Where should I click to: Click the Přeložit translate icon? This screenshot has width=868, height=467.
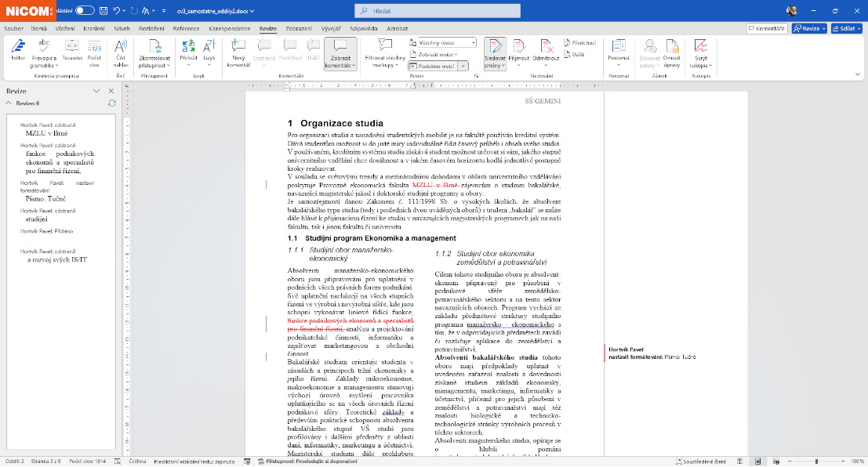coord(188,46)
